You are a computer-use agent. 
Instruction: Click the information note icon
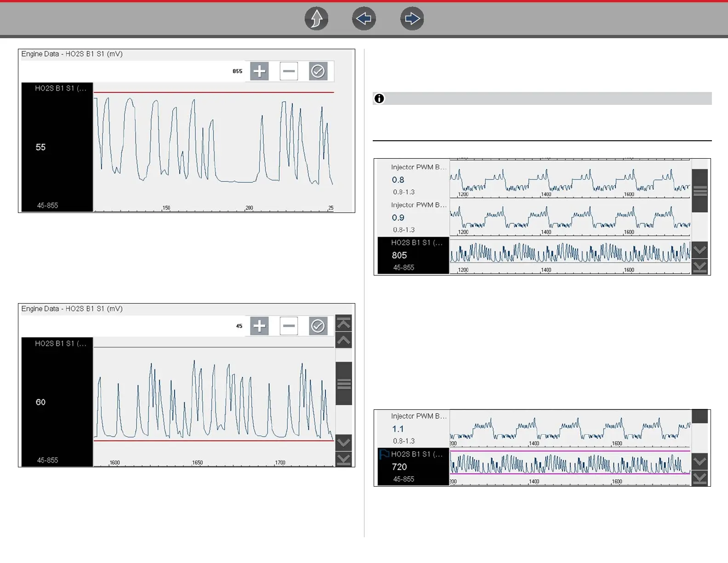pyautogui.click(x=379, y=98)
